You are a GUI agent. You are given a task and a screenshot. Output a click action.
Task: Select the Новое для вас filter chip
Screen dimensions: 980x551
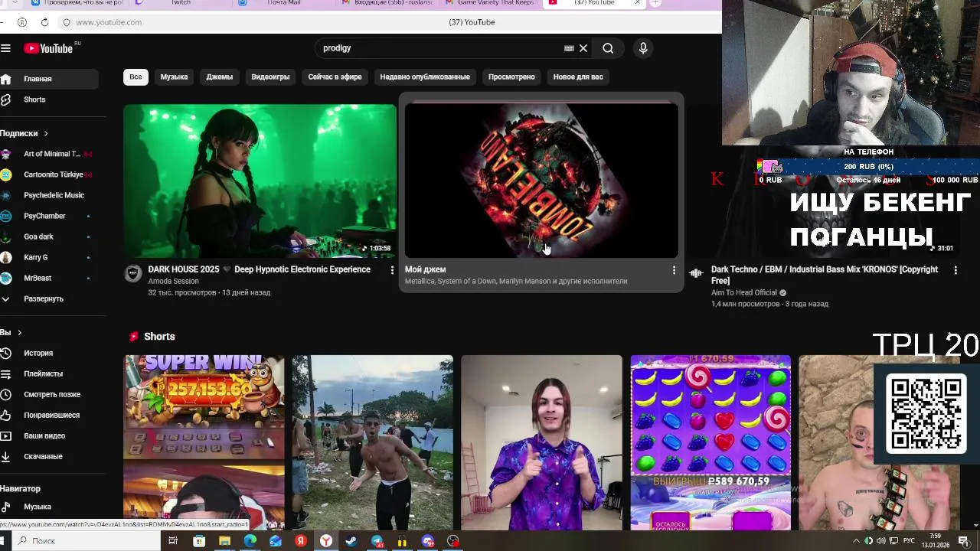[578, 77]
